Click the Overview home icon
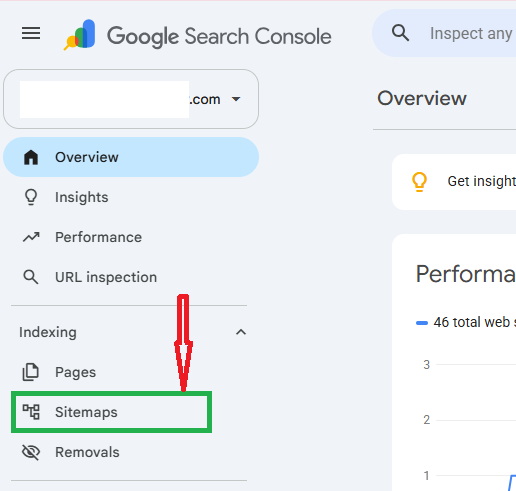The width and height of the screenshot is (516, 491). [31, 157]
